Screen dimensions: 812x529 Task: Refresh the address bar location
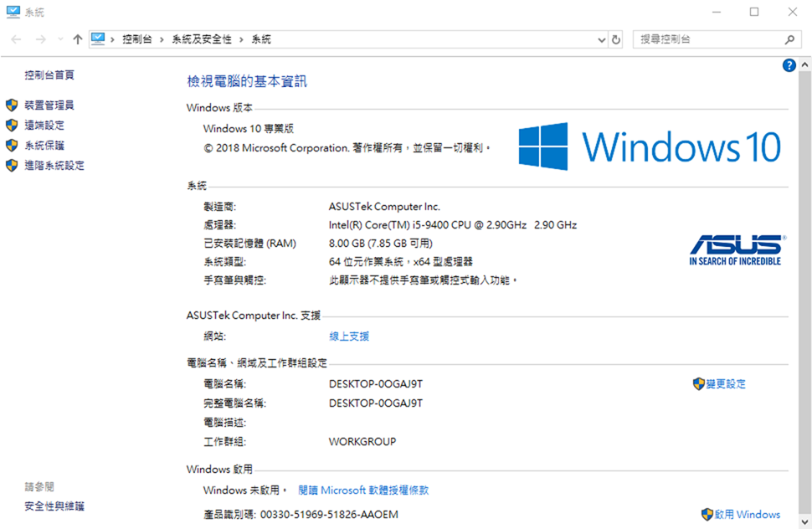click(617, 39)
